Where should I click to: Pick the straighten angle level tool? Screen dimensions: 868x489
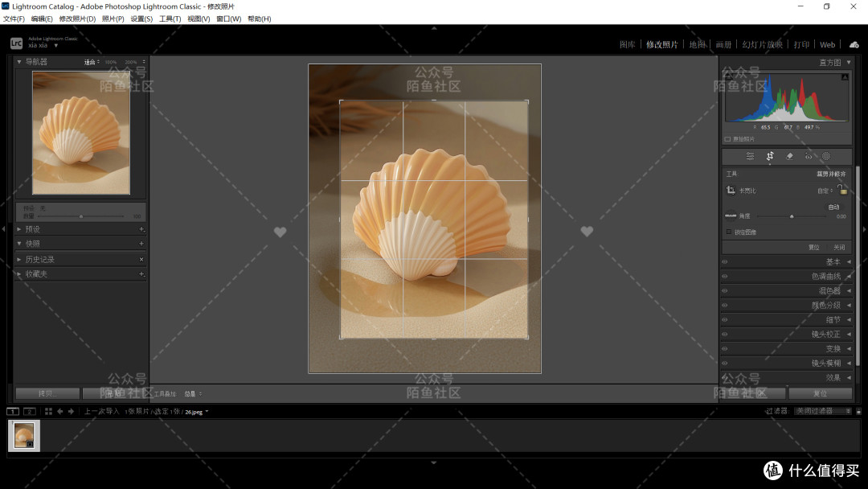[x=731, y=216]
